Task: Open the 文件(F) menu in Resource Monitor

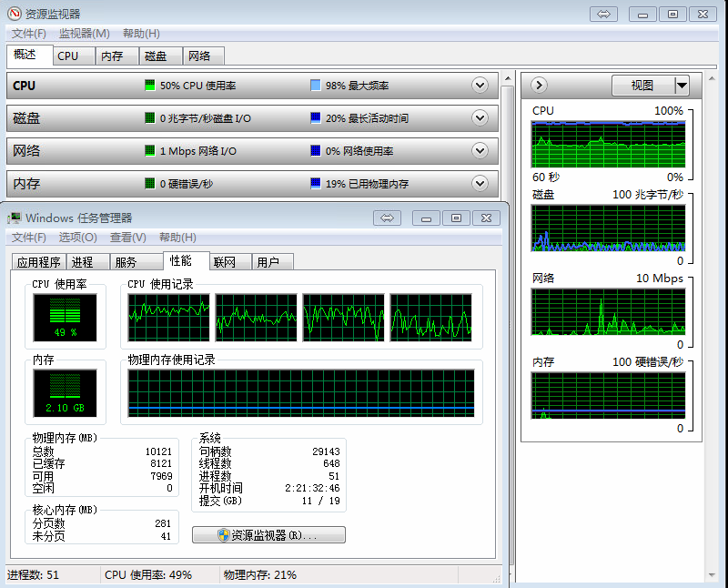Action: click(29, 34)
